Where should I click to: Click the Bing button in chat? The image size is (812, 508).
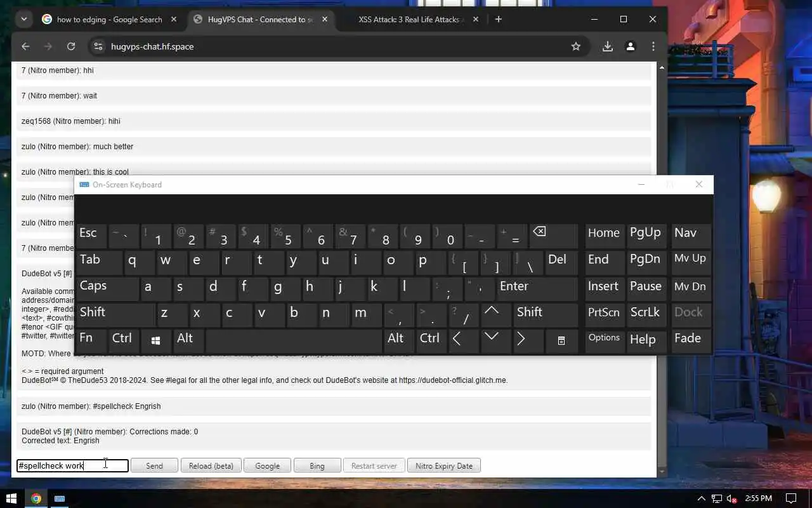pos(317,465)
